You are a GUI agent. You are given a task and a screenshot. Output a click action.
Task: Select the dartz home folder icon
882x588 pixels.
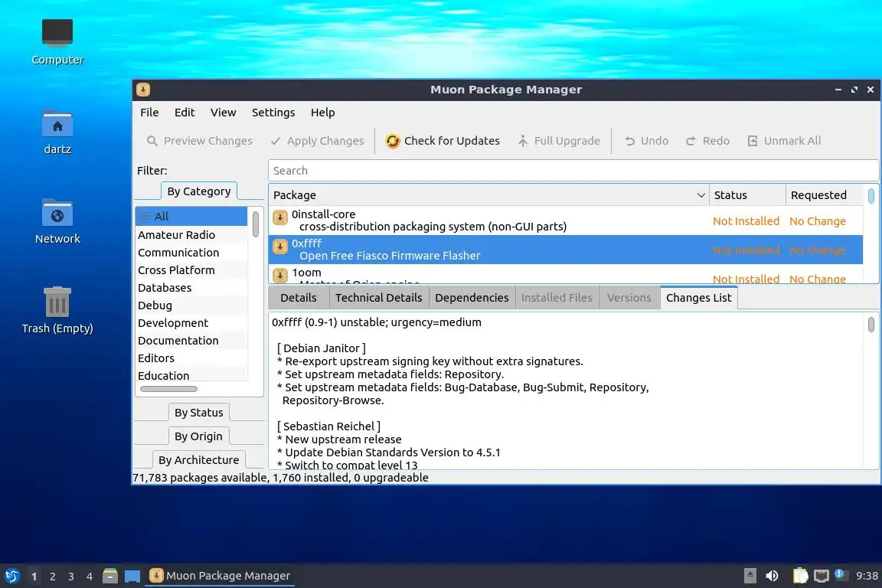click(57, 124)
